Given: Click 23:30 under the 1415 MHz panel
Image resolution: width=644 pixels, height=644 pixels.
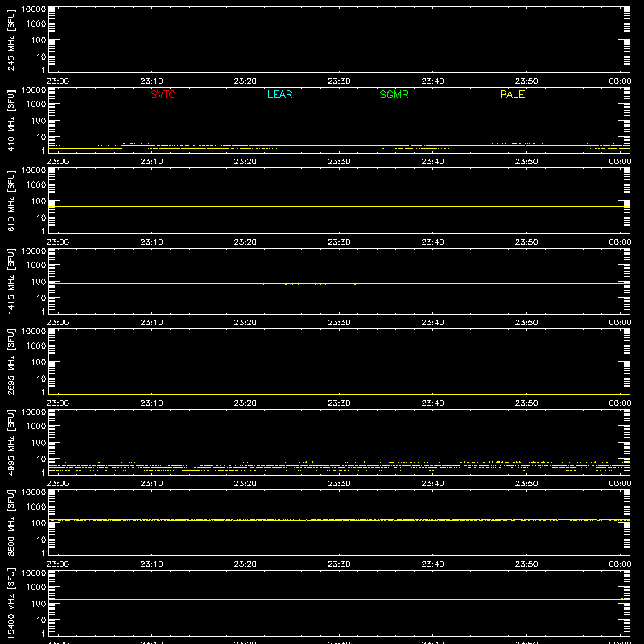Looking at the screenshot, I should [x=339, y=323].
